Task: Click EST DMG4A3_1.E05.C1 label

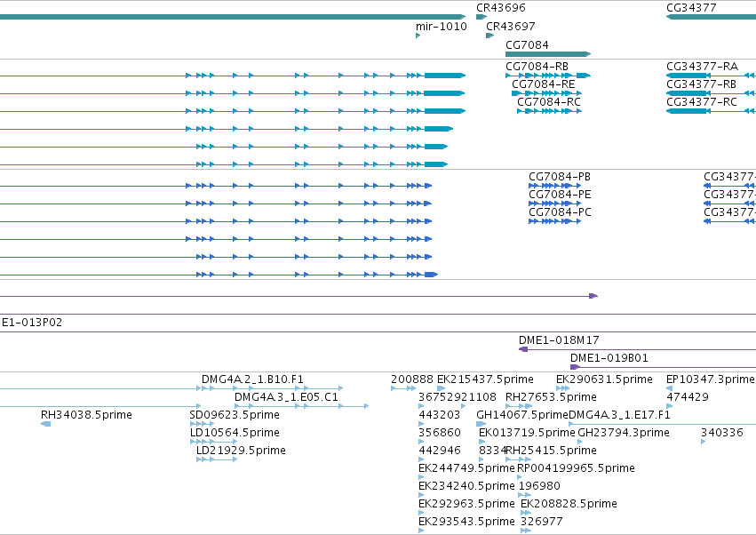Action: click(x=286, y=397)
